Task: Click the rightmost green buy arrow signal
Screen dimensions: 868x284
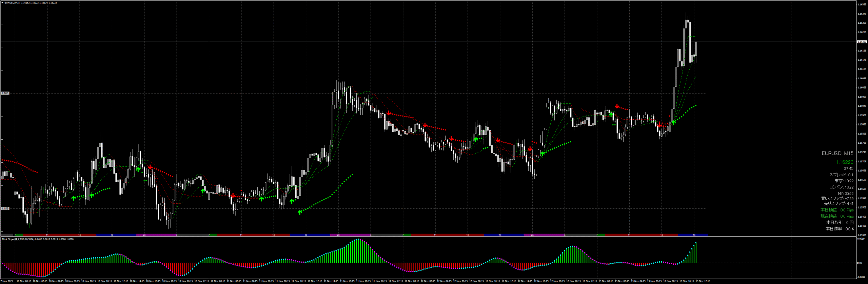Action: point(674,122)
